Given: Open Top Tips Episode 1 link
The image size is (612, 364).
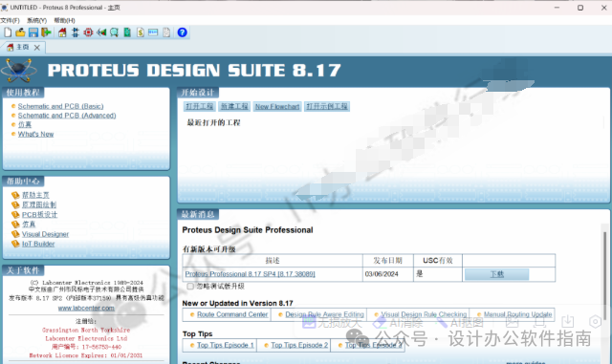Looking at the screenshot, I should coord(226,345).
